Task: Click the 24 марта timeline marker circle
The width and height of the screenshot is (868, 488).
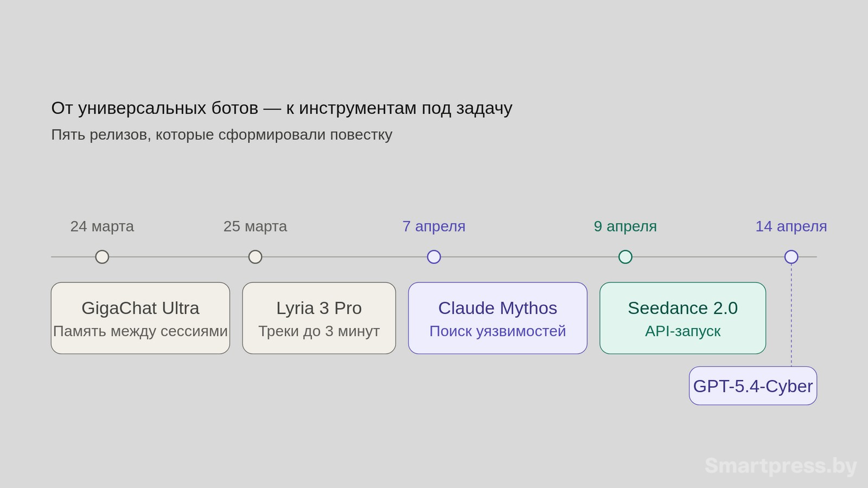Action: [102, 256]
